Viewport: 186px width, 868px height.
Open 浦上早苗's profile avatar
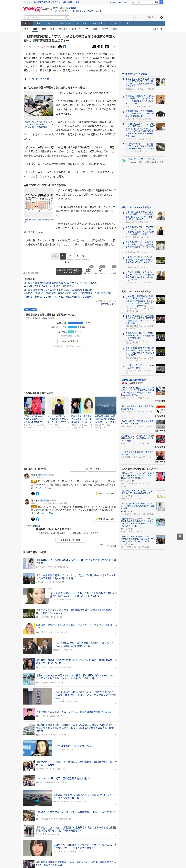[x=26, y=502]
